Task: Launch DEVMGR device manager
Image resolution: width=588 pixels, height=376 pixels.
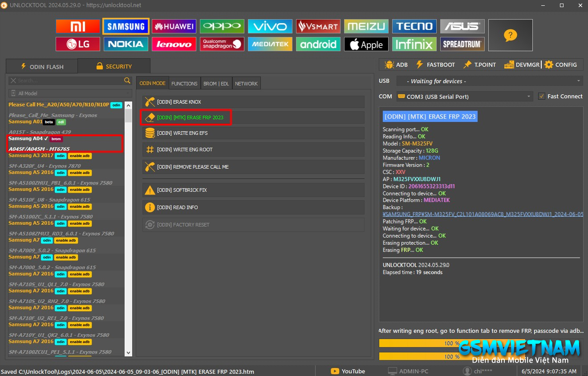Action: 522,65
